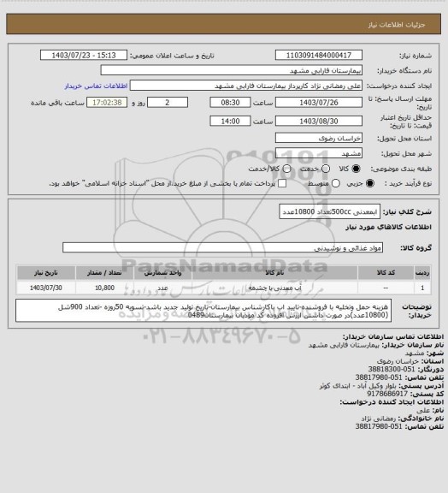This screenshot has height=493, width=448.
Task: Click the تاریخ نیاز column header
Action: click(x=46, y=273)
